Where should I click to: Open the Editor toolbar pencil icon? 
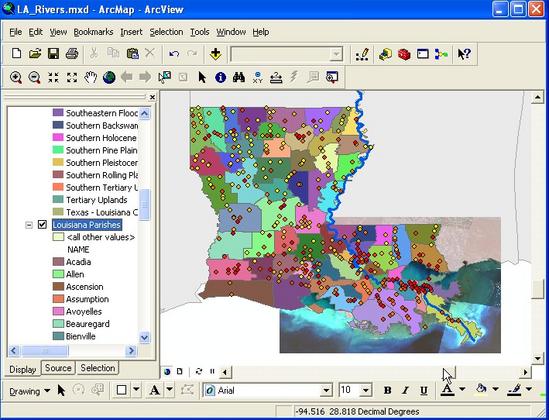(362, 55)
